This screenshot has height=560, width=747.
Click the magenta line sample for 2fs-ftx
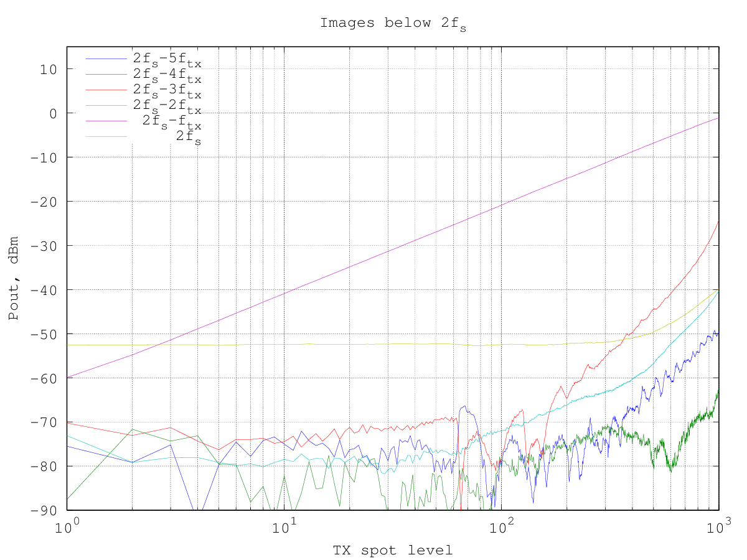pos(106,120)
